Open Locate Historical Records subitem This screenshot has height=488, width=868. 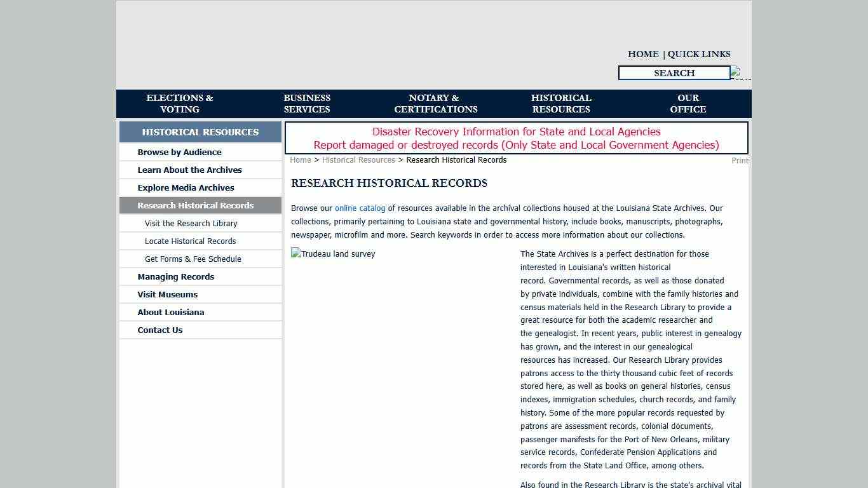click(190, 241)
